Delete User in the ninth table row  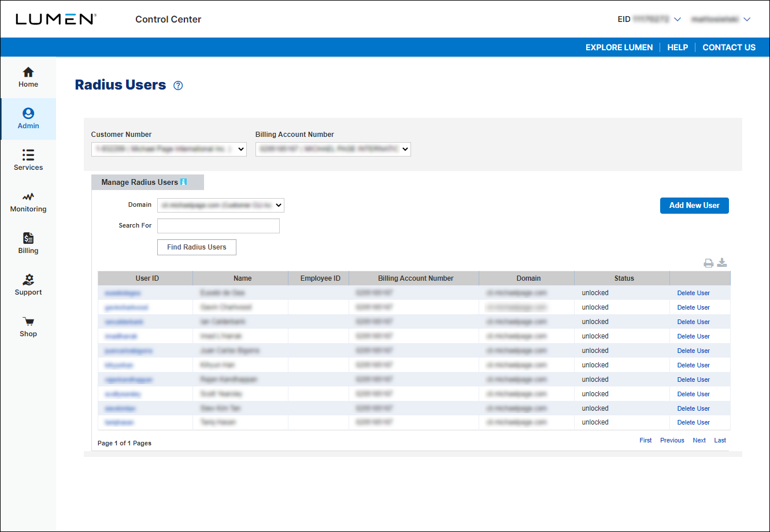pyautogui.click(x=694, y=408)
